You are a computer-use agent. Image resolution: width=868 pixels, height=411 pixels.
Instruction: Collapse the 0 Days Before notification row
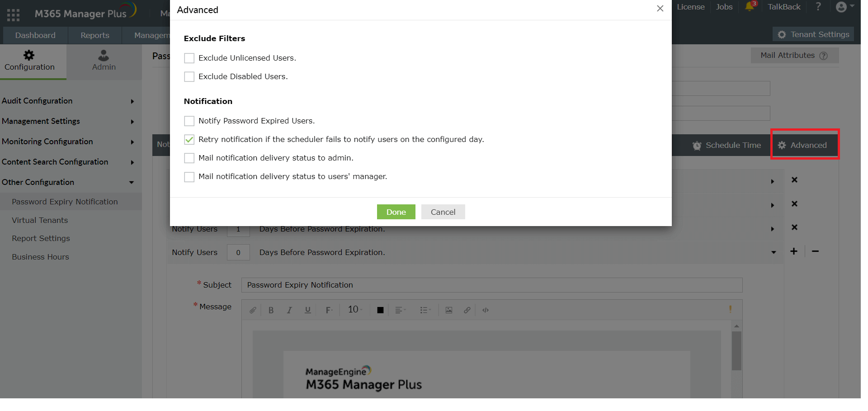[x=774, y=252]
